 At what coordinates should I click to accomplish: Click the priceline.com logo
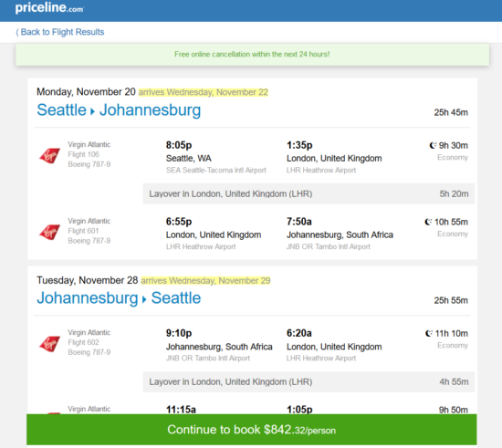pyautogui.click(x=49, y=7)
